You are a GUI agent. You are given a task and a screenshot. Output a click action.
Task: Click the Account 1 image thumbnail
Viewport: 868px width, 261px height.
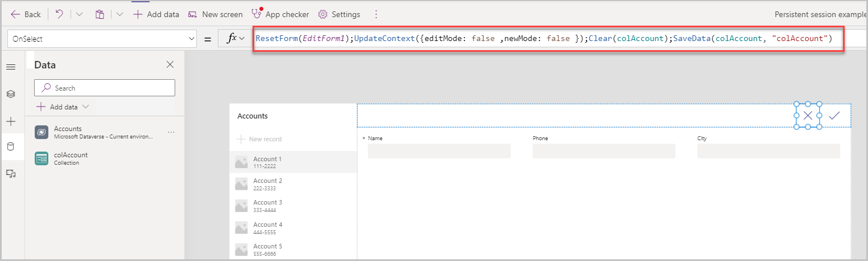[x=241, y=162]
